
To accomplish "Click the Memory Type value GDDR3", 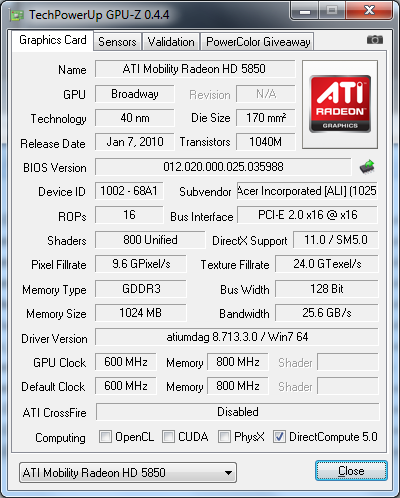I will tap(141, 289).
